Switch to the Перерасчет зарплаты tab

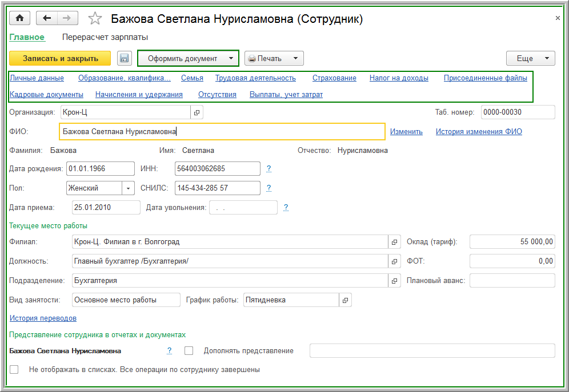point(105,38)
